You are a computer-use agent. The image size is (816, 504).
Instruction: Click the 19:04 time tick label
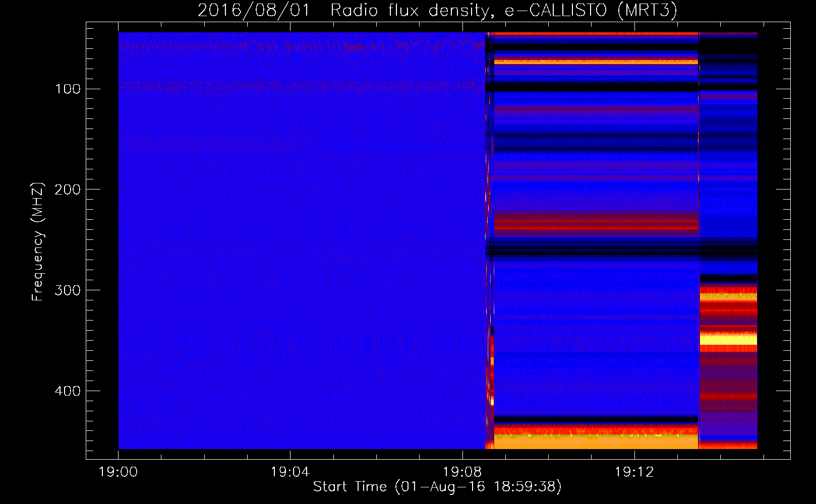(x=290, y=472)
